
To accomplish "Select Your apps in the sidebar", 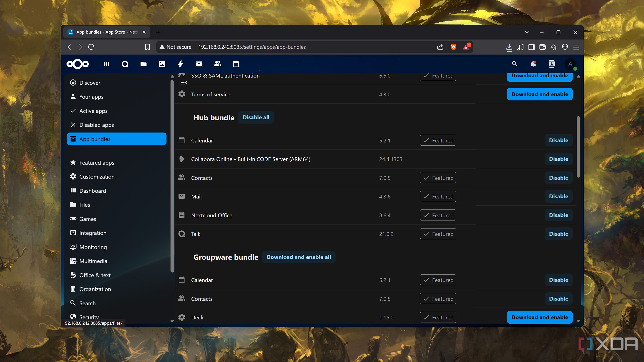I will pyautogui.click(x=117, y=97).
